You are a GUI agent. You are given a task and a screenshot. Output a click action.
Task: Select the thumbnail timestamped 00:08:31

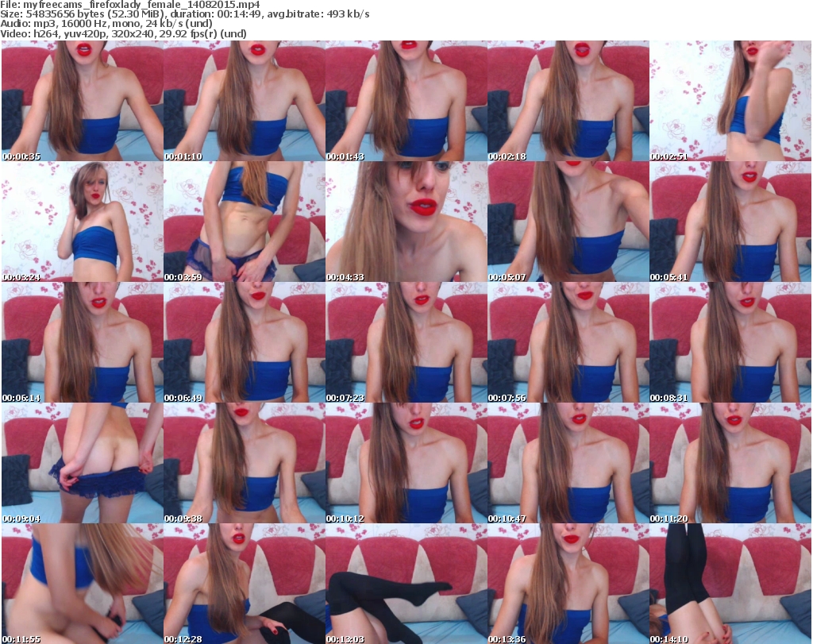tap(730, 342)
